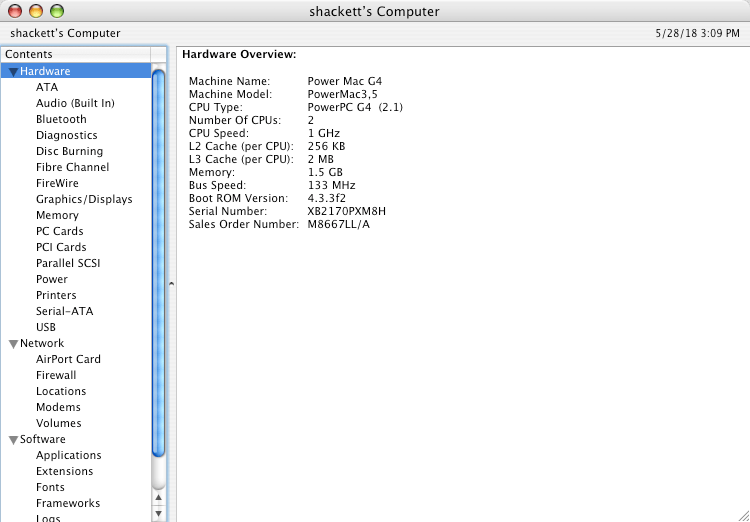This screenshot has width=750, height=522.
Task: Select the Network category
Action: click(x=42, y=343)
